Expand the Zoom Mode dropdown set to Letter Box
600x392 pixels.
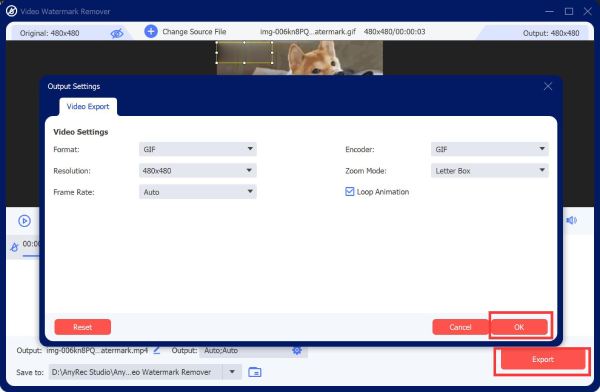(489, 170)
